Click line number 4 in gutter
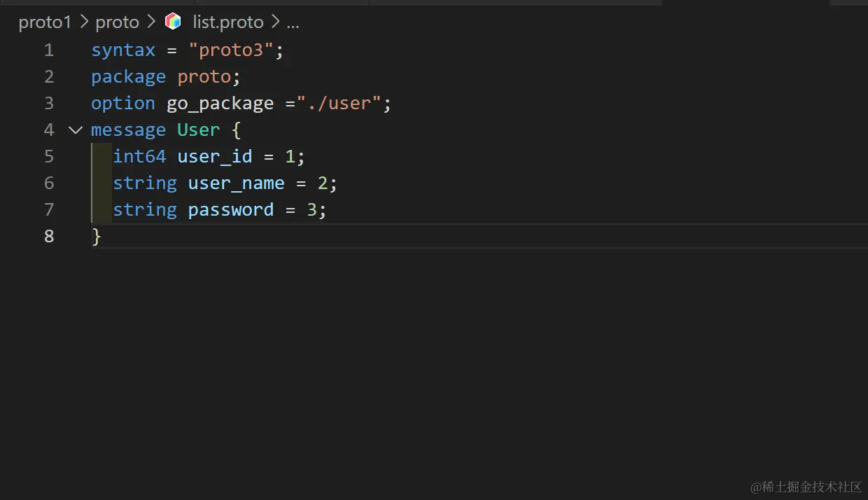868x500 pixels. (49, 130)
